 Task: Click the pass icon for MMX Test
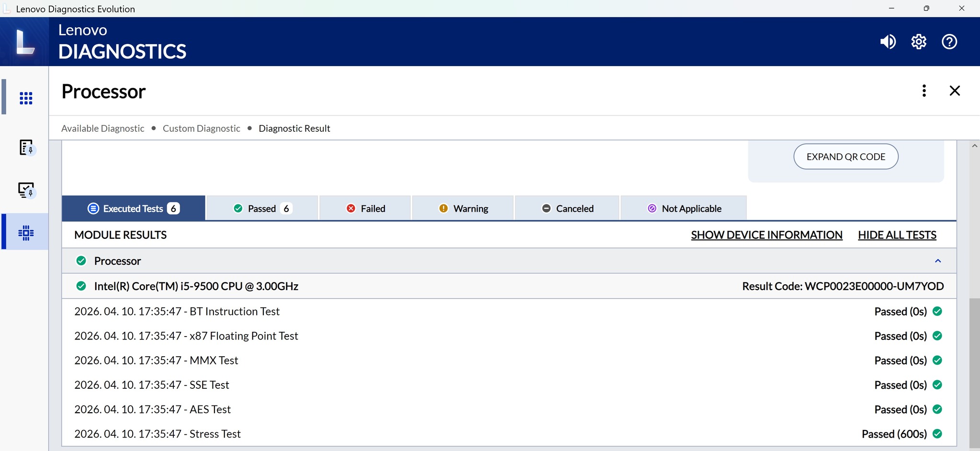(937, 360)
